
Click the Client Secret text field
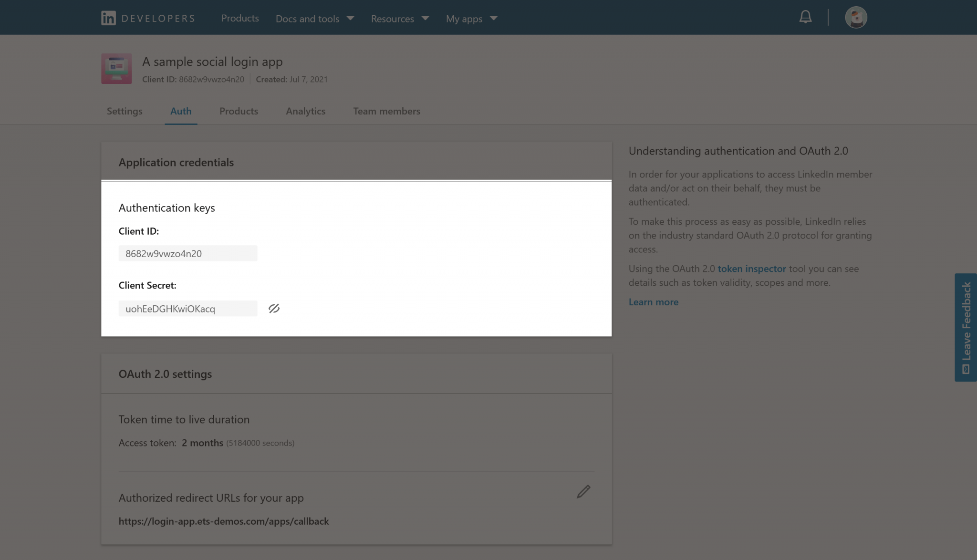point(187,308)
